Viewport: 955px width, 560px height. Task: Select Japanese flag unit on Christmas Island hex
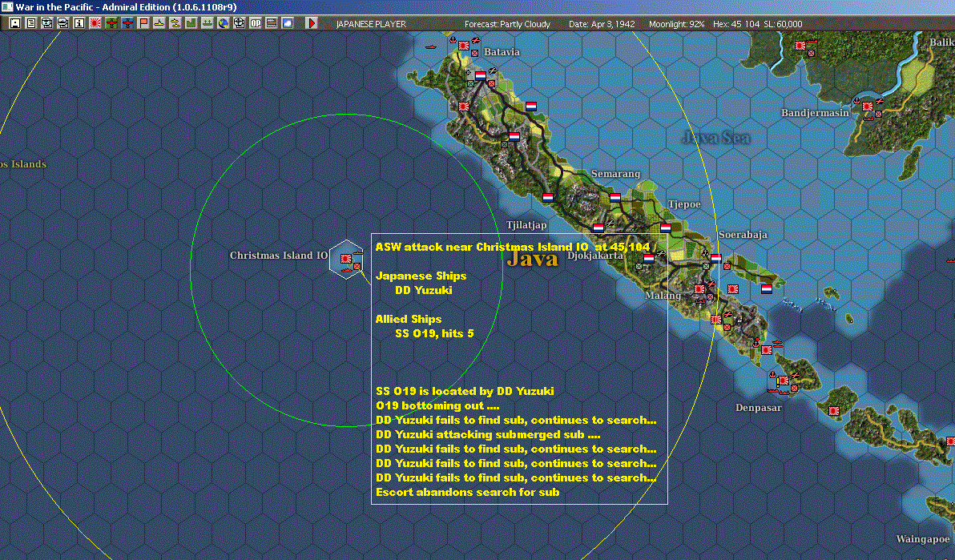point(346,259)
